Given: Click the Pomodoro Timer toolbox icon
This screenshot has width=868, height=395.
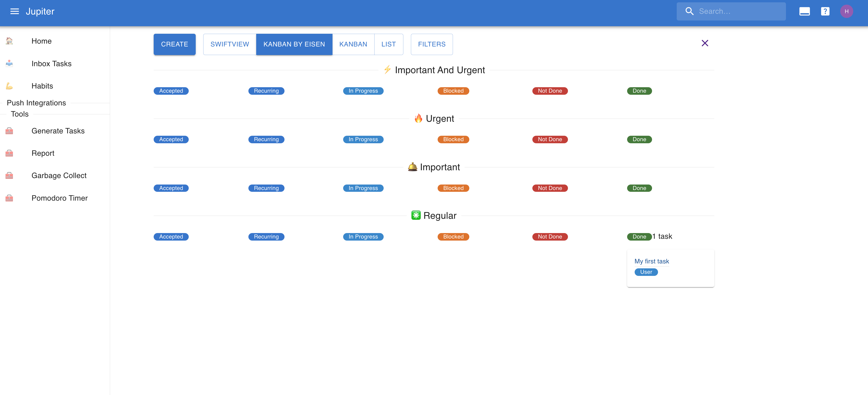Looking at the screenshot, I should tap(9, 198).
